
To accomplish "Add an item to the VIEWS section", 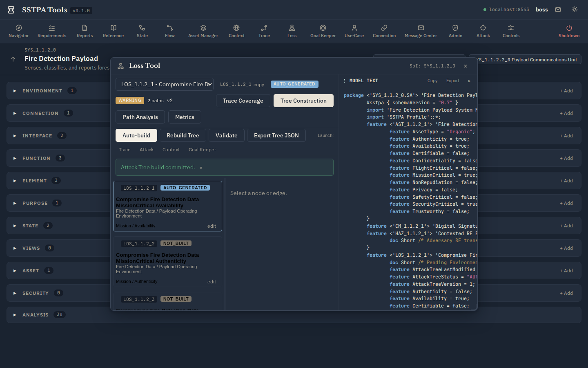I will point(566,248).
